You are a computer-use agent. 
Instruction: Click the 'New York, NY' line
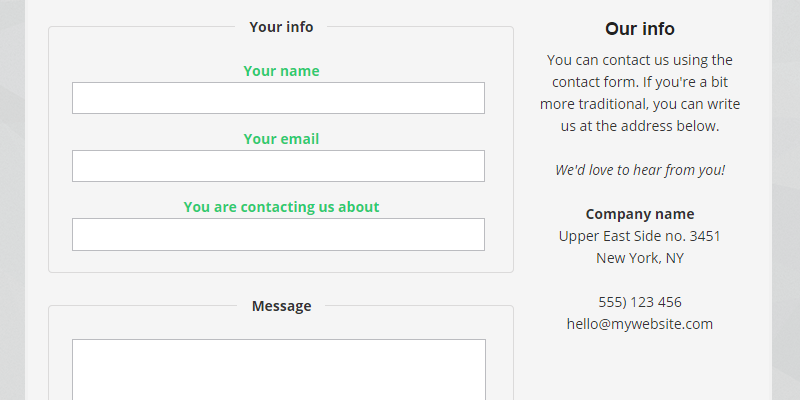(x=640, y=258)
